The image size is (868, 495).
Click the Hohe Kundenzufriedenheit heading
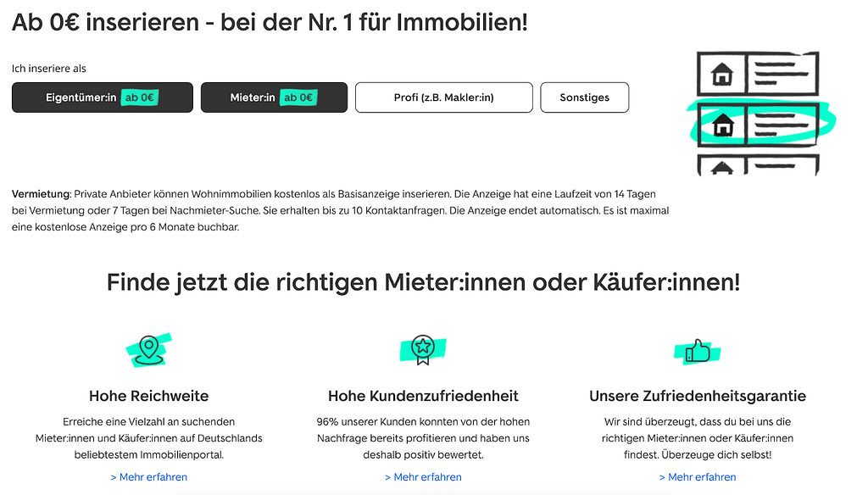[x=424, y=396]
